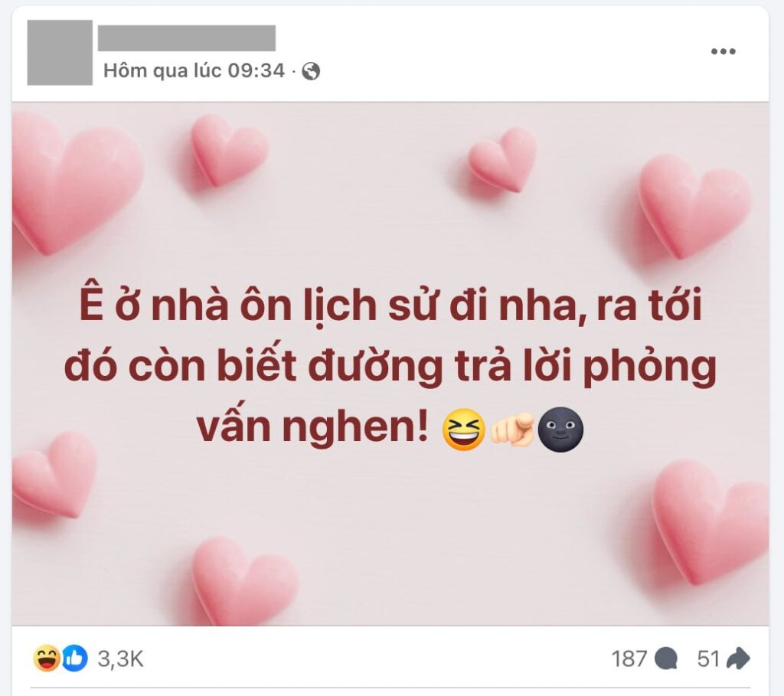784x696 pixels.
Task: Open the 51 shares count
Action: click(708, 659)
